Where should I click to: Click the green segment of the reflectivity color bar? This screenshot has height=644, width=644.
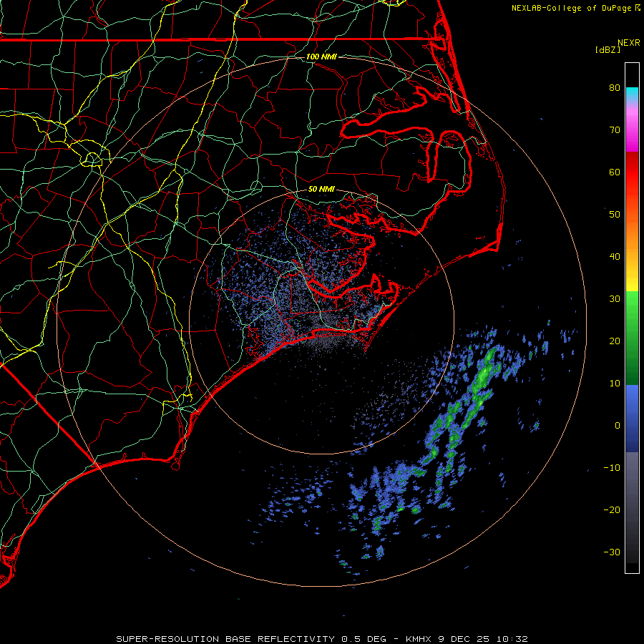click(x=632, y=338)
